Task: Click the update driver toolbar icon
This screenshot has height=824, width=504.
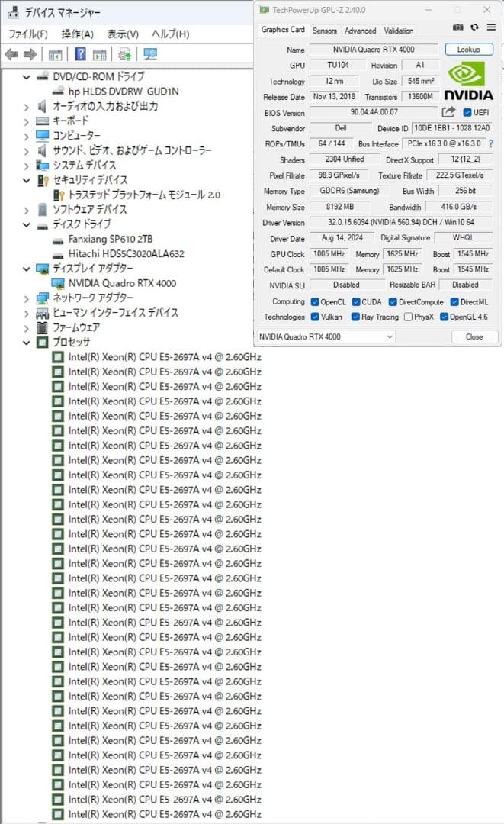Action: [x=125, y=54]
